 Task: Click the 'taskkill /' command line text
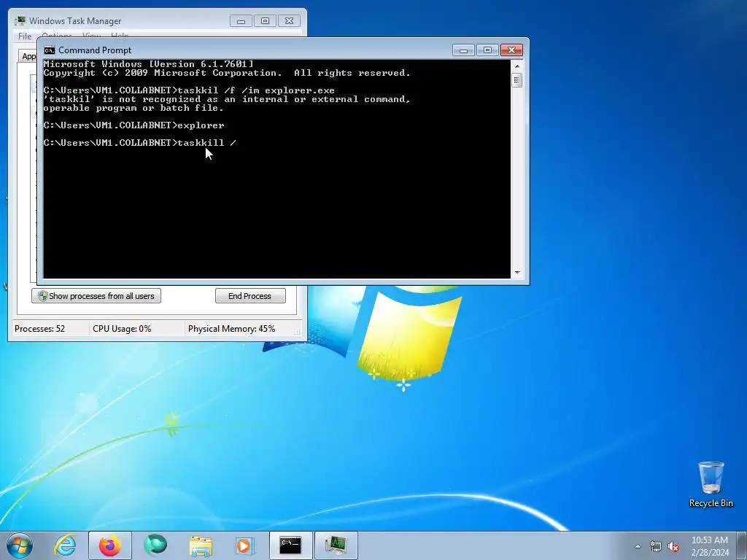tap(206, 143)
